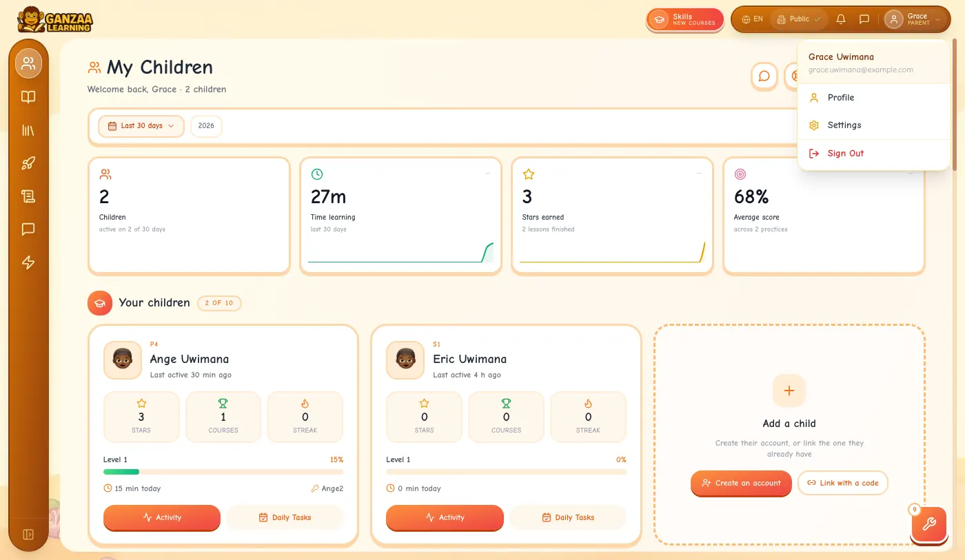
Task: Open messages icon in top bar
Action: coord(864,19)
